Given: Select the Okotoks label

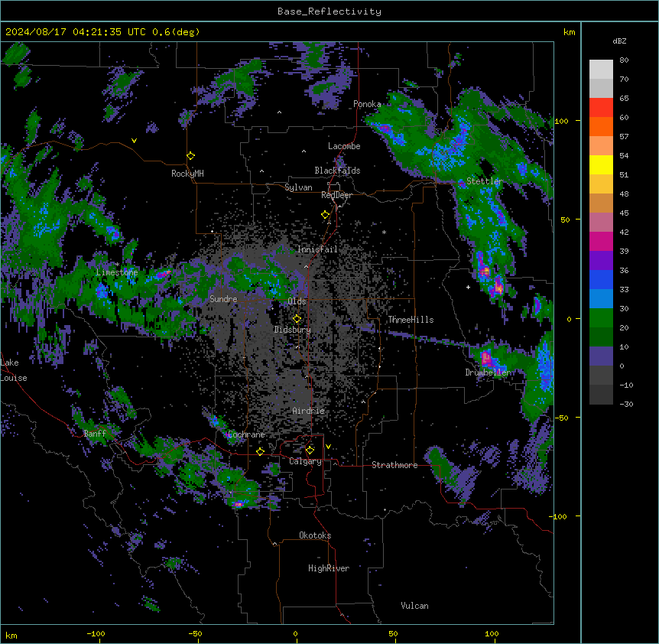Looking at the screenshot, I should pos(315,535).
